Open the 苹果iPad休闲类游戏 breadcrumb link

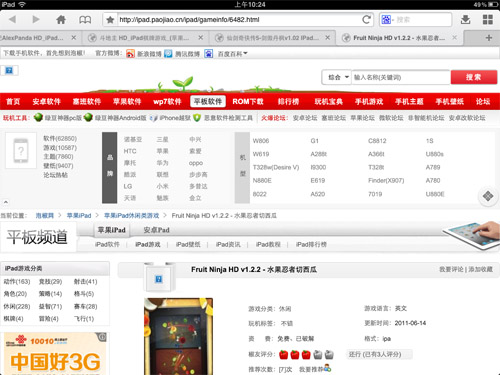coord(131,216)
